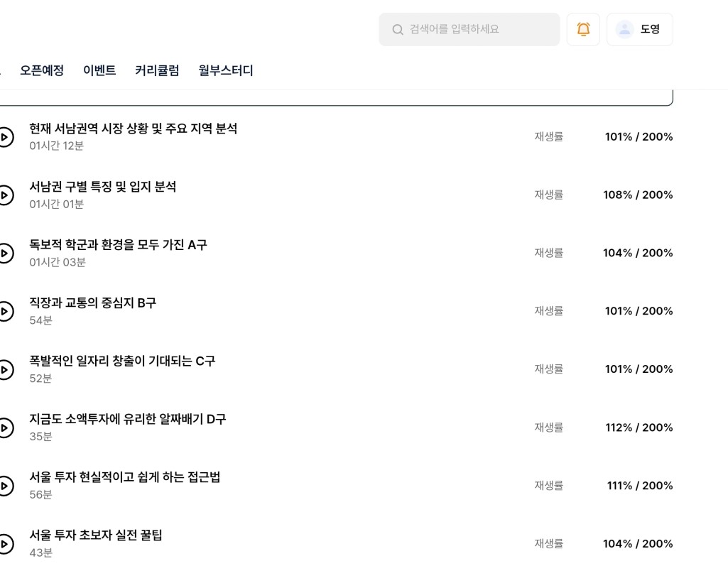The height and width of the screenshot is (588, 728).
Task: Open the notification bell icon
Action: tap(583, 29)
